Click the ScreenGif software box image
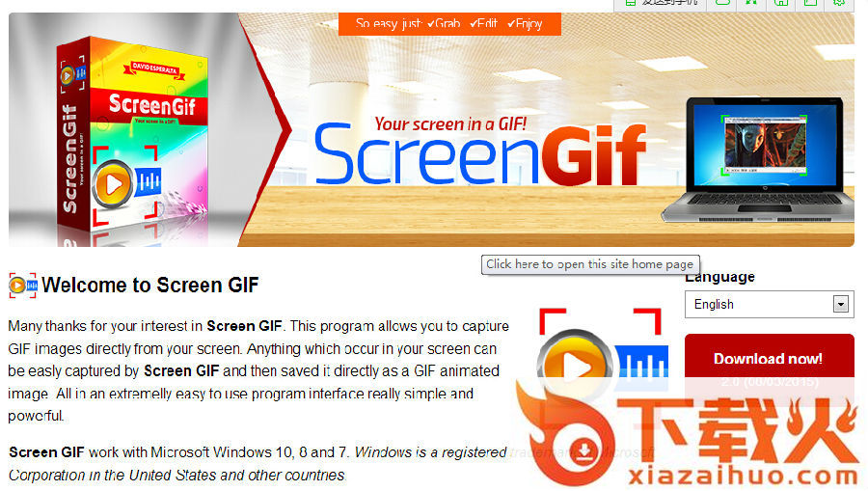The height and width of the screenshot is (491, 868). [134, 141]
